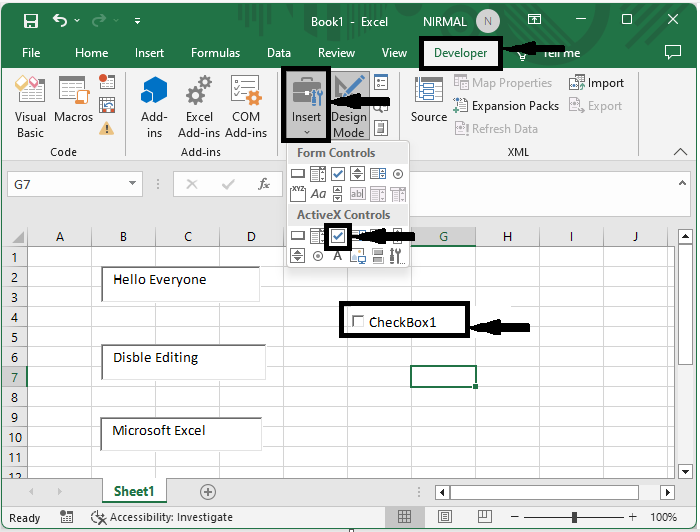Viewport: 700px width, 532px height.
Task: Open COM Add-ins dialog
Action: pyautogui.click(x=246, y=106)
